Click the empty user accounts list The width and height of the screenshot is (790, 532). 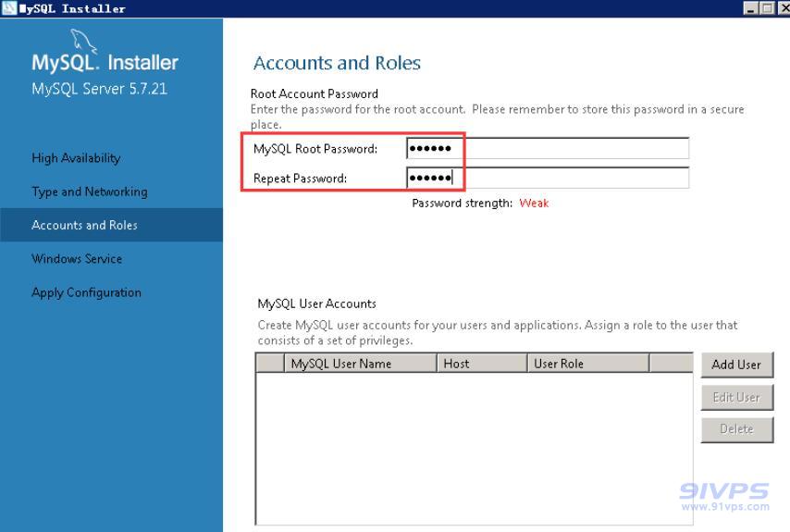[475, 449]
